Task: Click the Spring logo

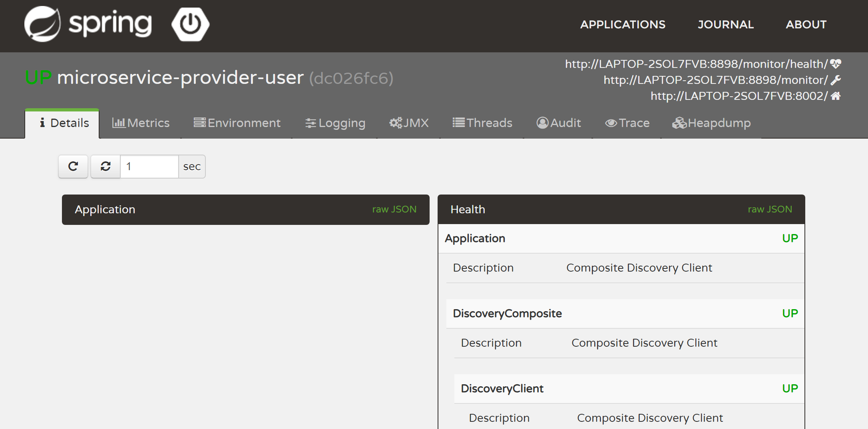Action: (x=88, y=24)
